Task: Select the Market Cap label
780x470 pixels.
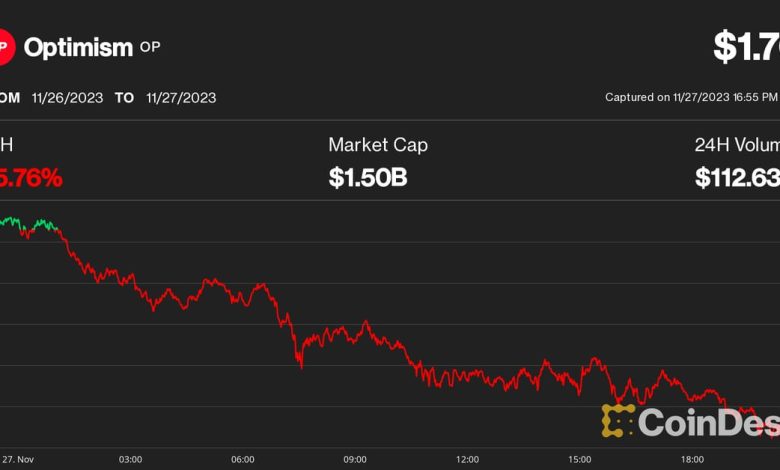Action: click(x=378, y=145)
